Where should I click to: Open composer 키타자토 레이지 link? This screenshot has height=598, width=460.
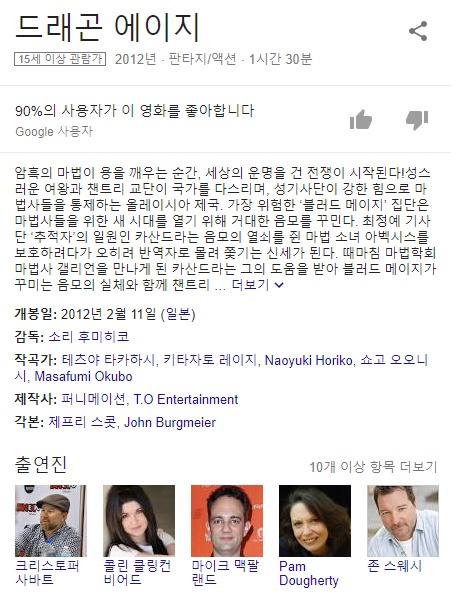[x=210, y=360]
